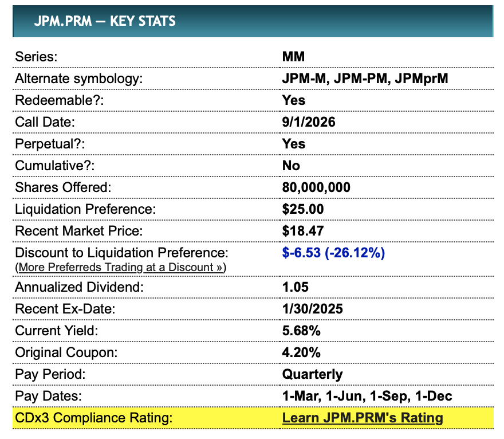Click the Pay Period: label

coord(50,374)
